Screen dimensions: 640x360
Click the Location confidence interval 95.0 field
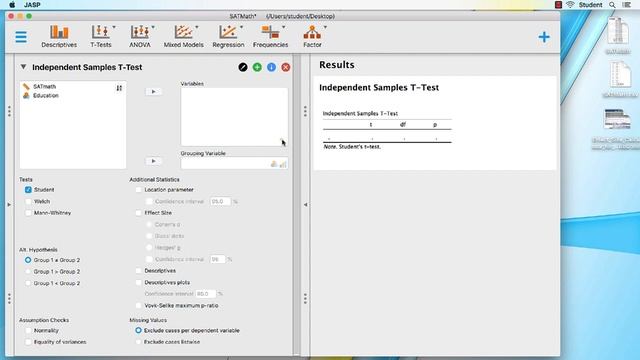tap(220, 201)
